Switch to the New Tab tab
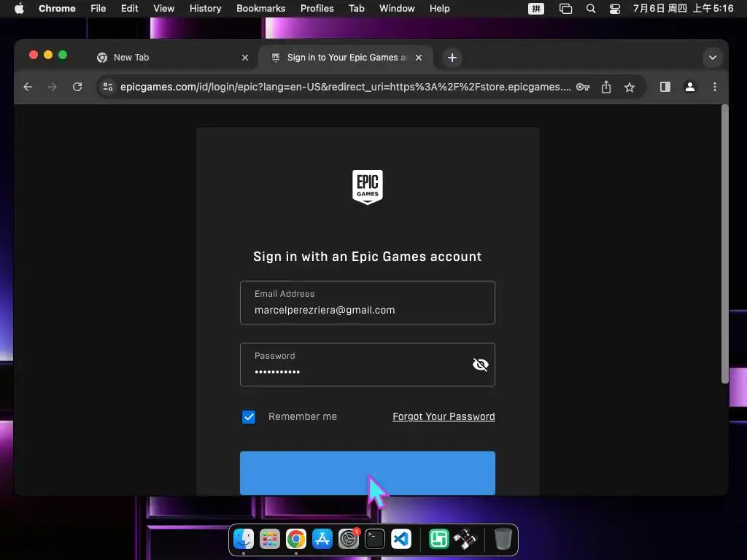 171,58
